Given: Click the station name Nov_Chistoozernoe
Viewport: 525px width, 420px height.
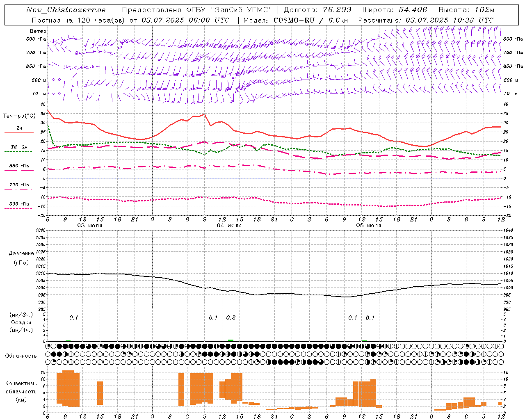Looking at the screenshot, I should click(x=66, y=10).
